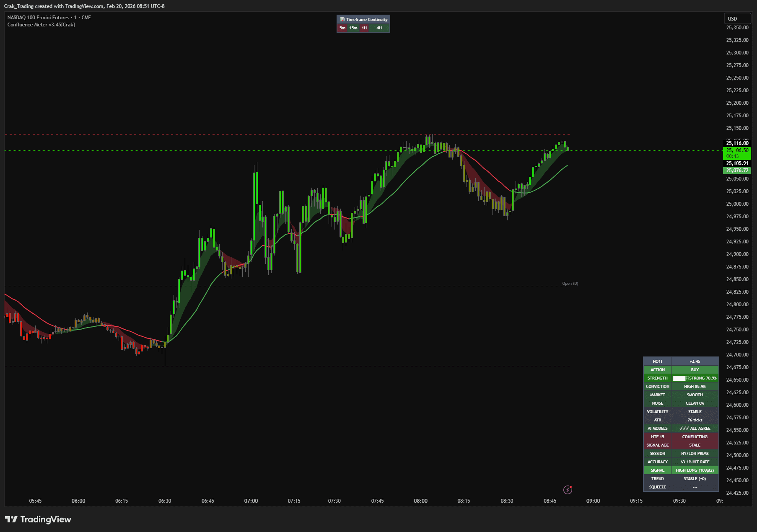Click the STRENGTH row label
This screenshot has height=532, width=757.
pos(658,378)
